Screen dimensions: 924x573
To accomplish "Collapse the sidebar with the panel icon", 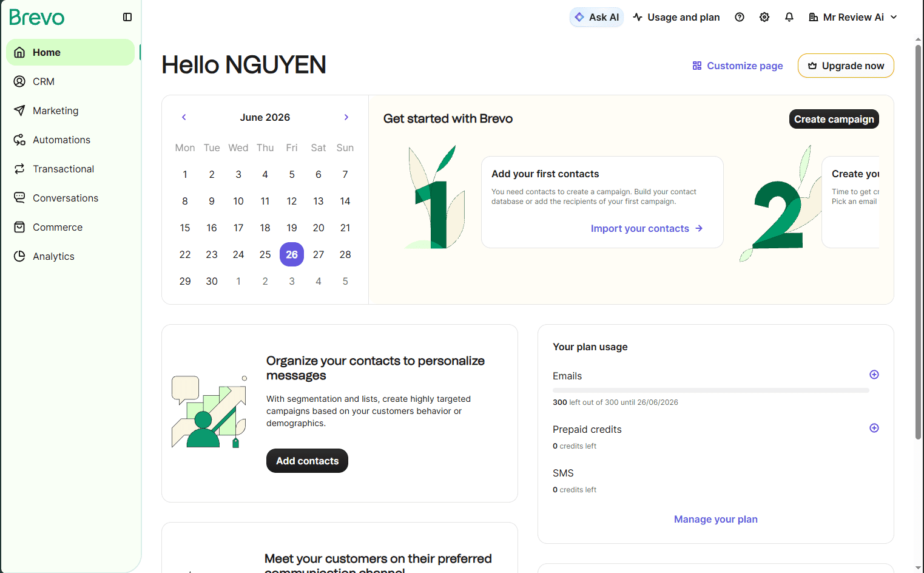I will pyautogui.click(x=127, y=17).
